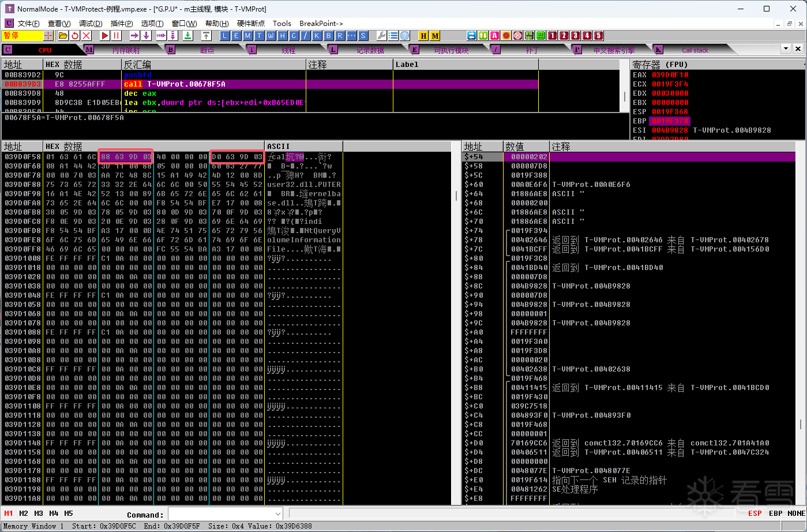This screenshot has width=807, height=532.
Task: Open Patches with the slash button
Action: click(305, 36)
